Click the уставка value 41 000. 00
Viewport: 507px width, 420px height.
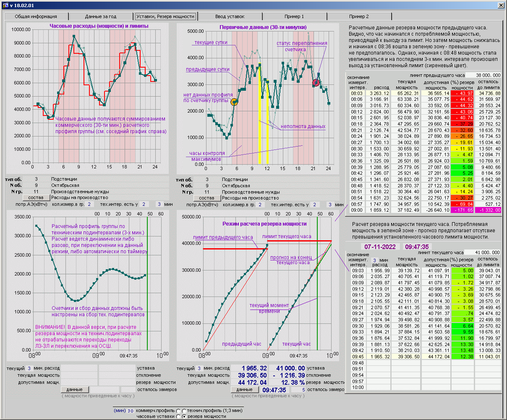287,368
